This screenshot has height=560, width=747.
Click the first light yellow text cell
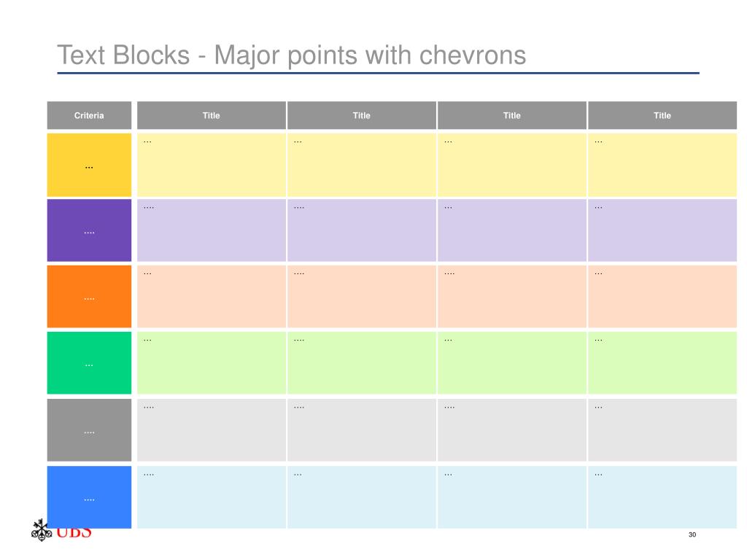tap(212, 165)
